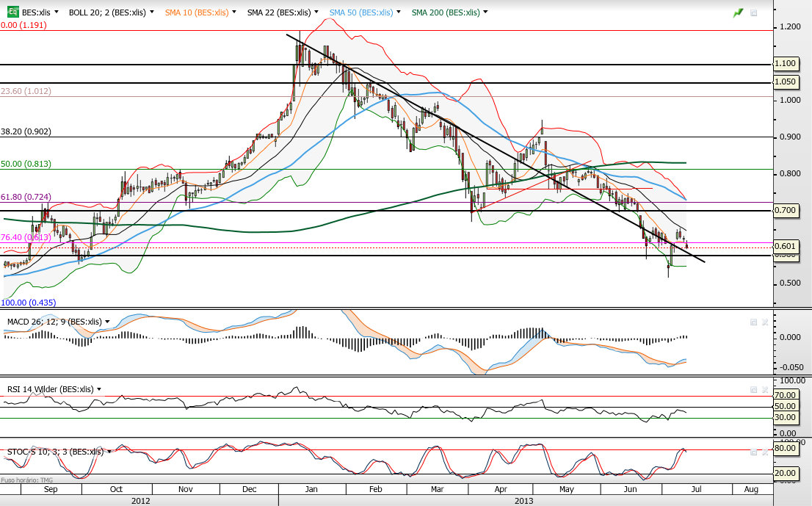Click the 2013 year label
Screen dimensions: 812x506
(x=523, y=500)
